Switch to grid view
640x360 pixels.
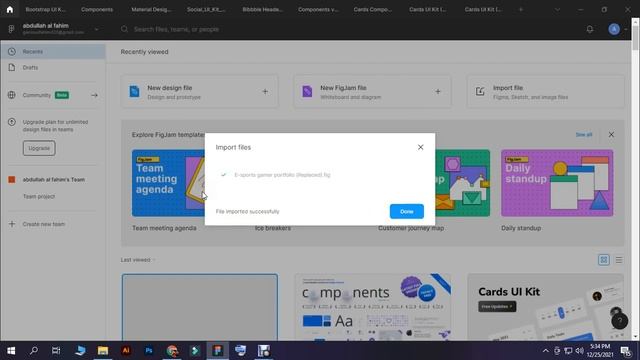point(604,260)
